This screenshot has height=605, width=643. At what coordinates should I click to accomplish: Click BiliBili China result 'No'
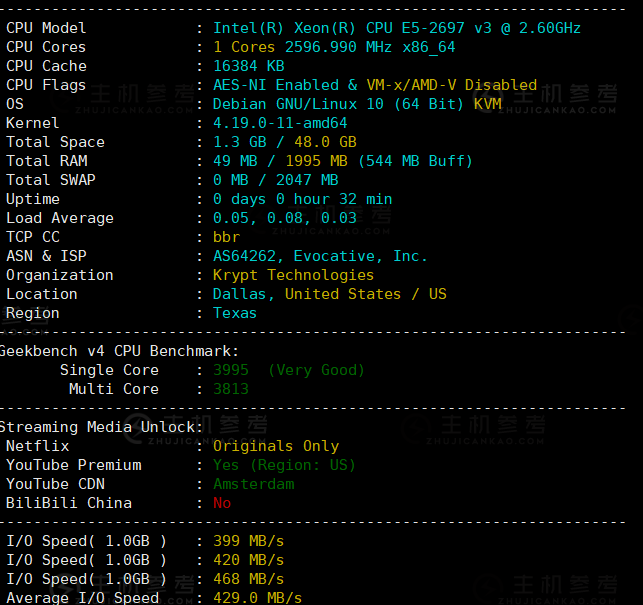tap(222, 503)
